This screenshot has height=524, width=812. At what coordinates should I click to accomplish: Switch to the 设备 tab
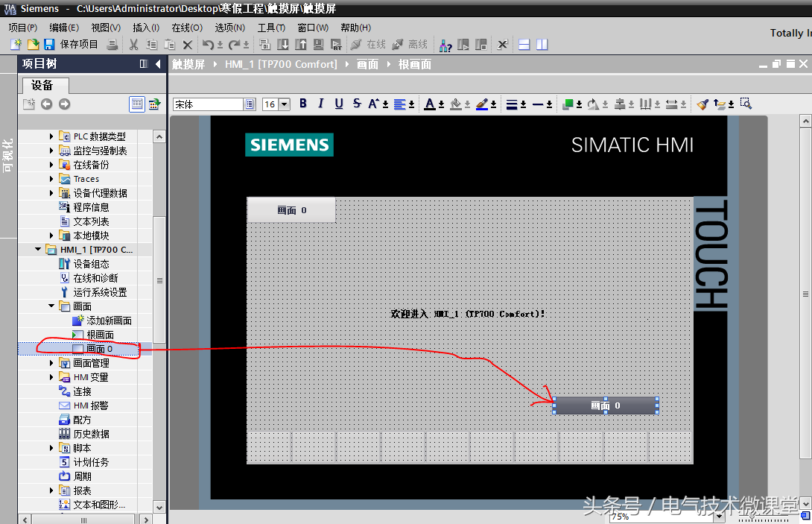(42, 85)
